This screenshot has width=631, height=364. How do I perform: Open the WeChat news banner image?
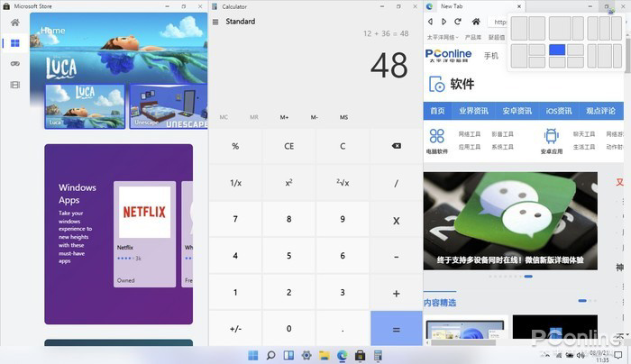pos(510,221)
